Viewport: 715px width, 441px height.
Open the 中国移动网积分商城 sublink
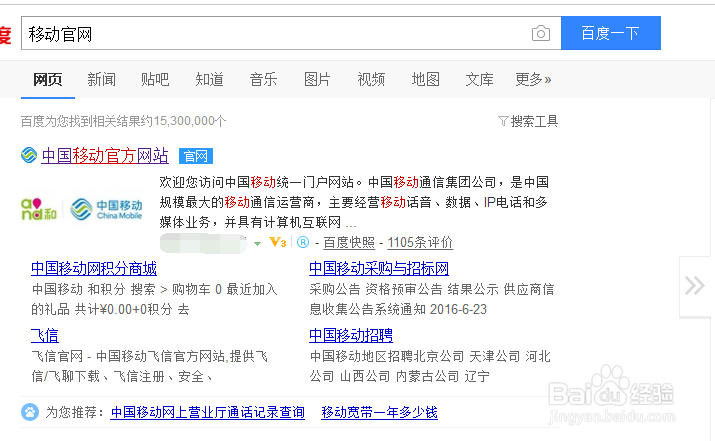(x=94, y=269)
